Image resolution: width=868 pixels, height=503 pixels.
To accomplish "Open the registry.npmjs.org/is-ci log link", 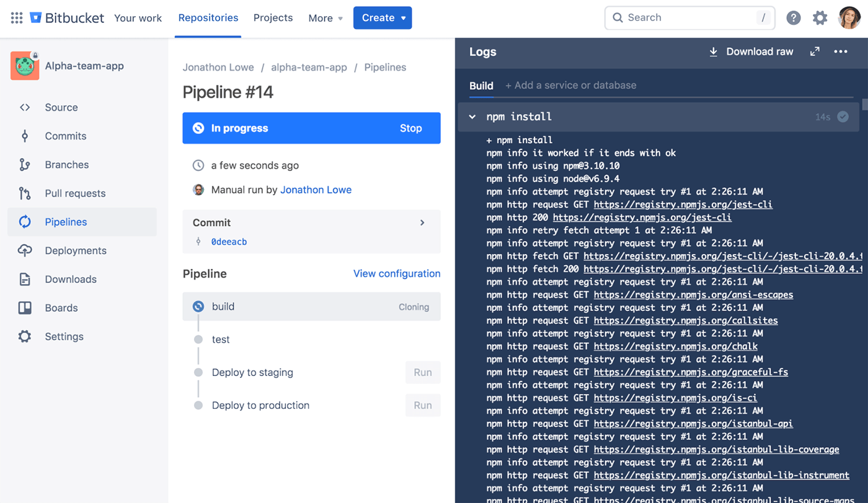I will [x=675, y=398].
